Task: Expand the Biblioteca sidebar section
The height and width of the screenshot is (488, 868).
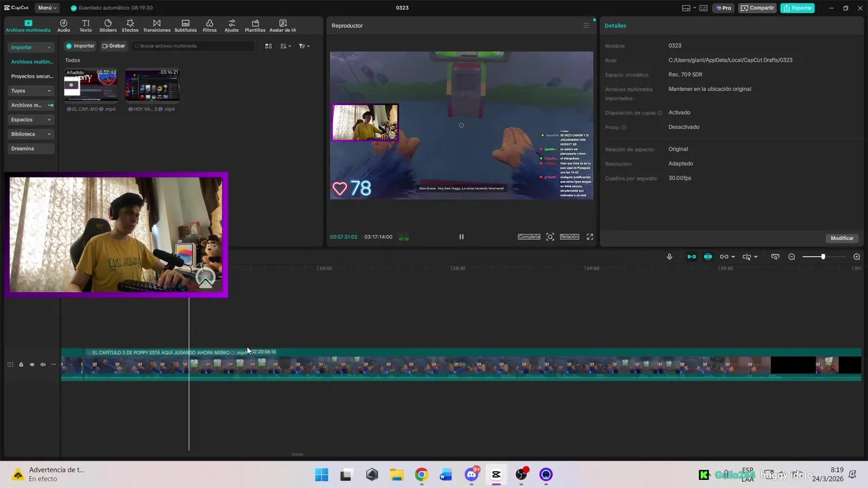Action: pos(31,134)
